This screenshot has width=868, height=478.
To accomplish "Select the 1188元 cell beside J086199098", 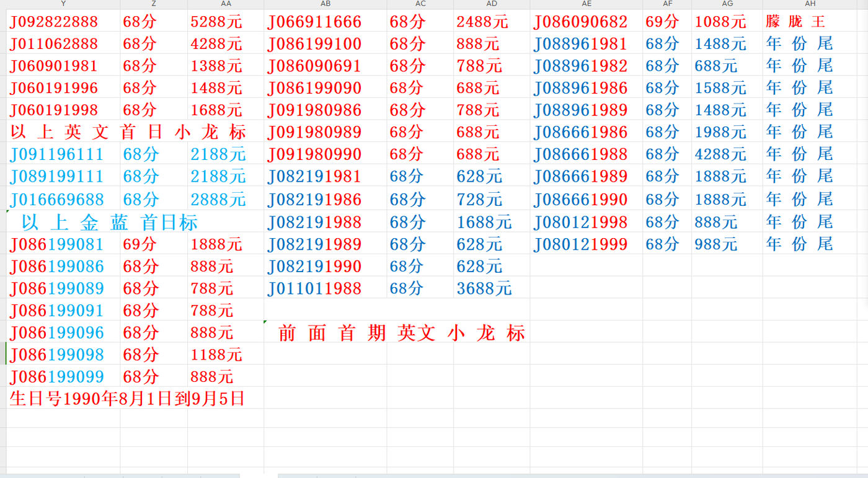I will 216,355.
